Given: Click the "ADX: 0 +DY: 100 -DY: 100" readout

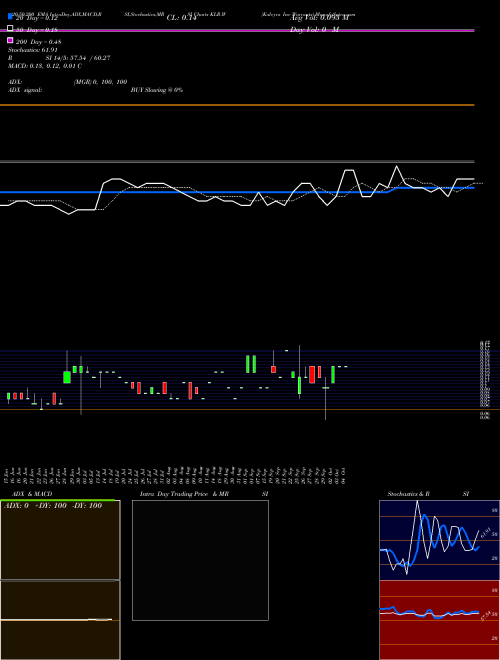Looking at the screenshot, I should [53, 506].
